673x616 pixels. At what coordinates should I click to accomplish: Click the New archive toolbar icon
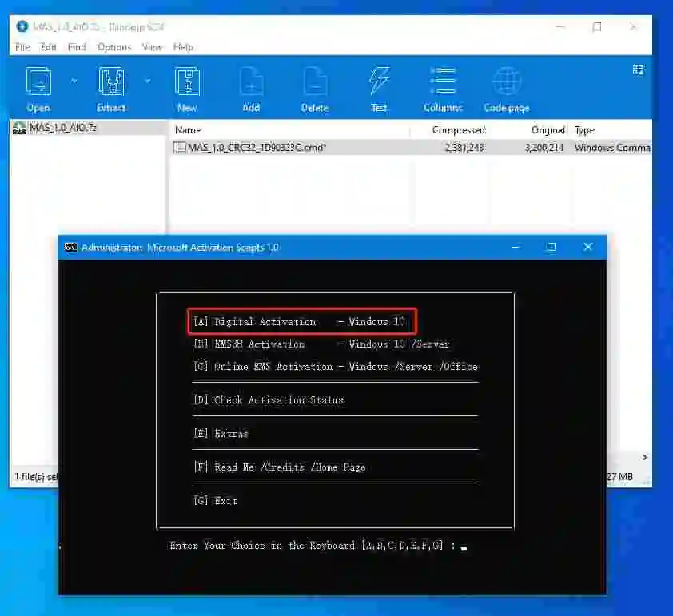pos(187,81)
